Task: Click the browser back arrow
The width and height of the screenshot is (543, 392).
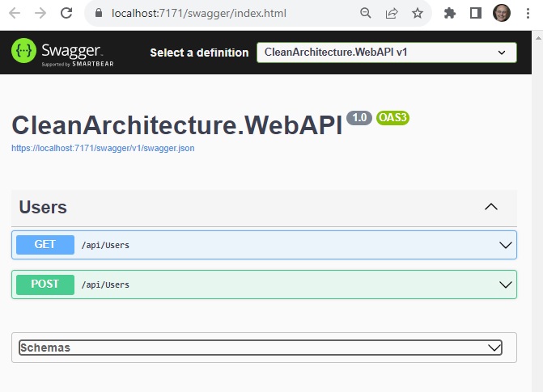Action: [15, 13]
